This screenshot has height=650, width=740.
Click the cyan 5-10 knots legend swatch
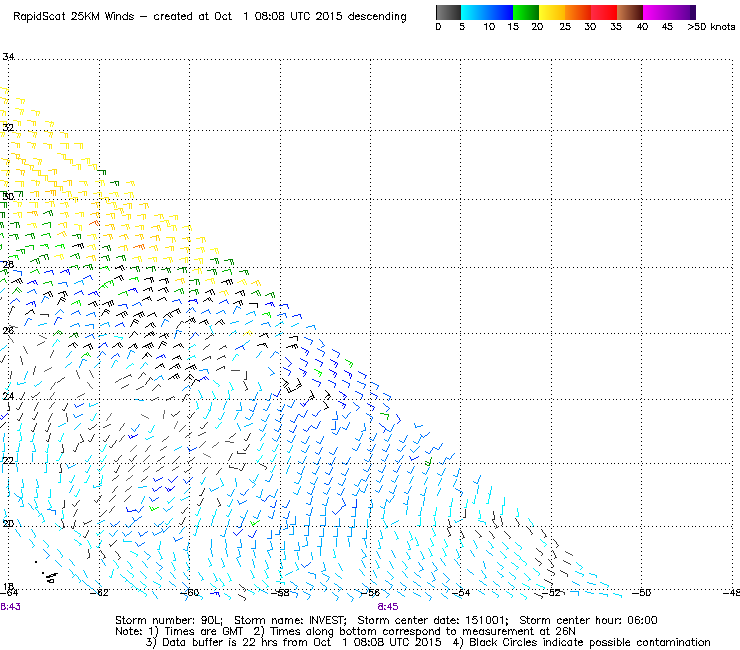474,12
